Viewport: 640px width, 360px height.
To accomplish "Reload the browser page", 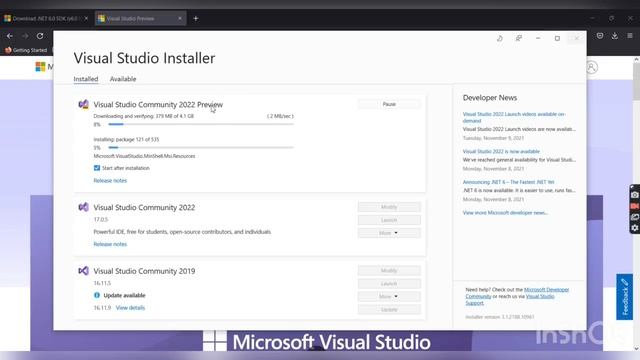I will tap(40, 36).
